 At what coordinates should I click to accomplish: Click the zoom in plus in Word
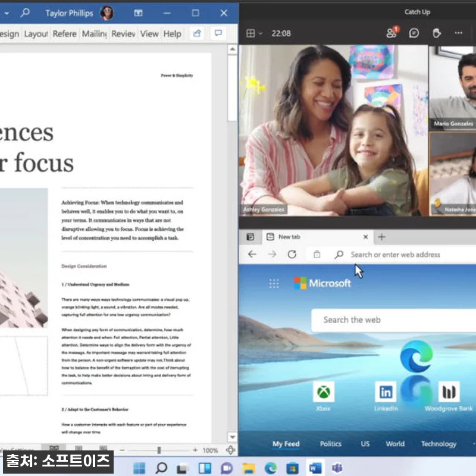(x=195, y=450)
